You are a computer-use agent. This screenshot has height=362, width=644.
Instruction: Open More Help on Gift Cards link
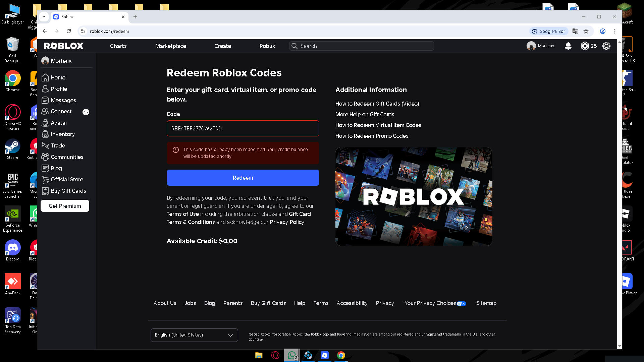(365, 115)
